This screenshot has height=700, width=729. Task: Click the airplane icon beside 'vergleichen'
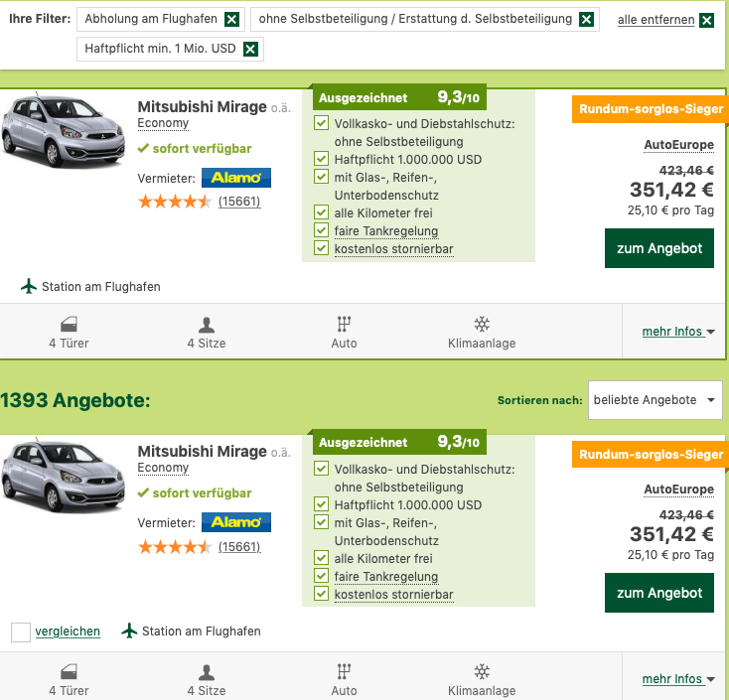click(x=129, y=630)
